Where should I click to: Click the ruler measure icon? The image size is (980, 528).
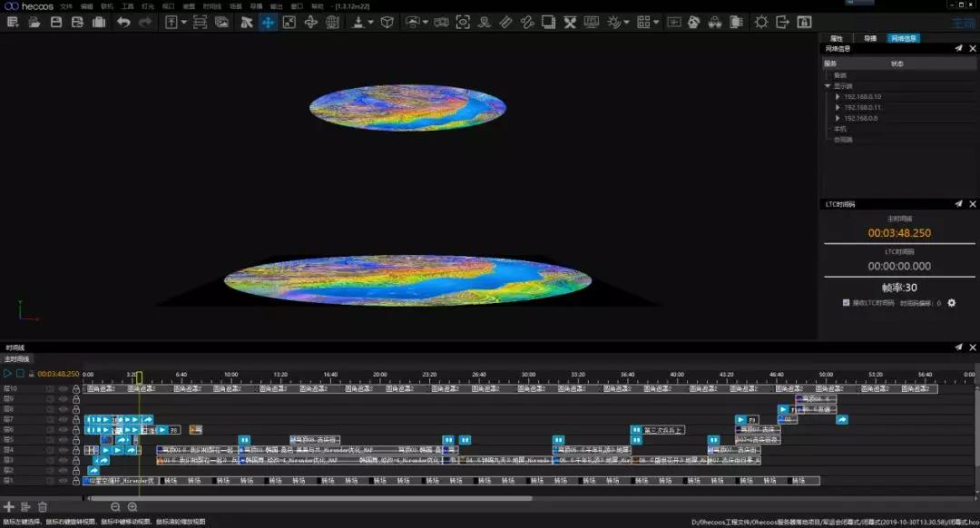[x=505, y=23]
